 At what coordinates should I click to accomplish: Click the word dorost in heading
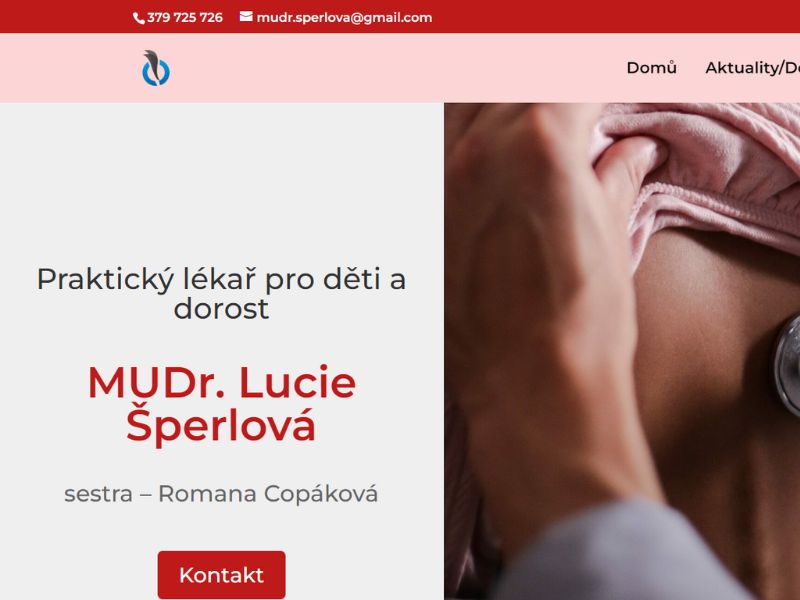(221, 309)
